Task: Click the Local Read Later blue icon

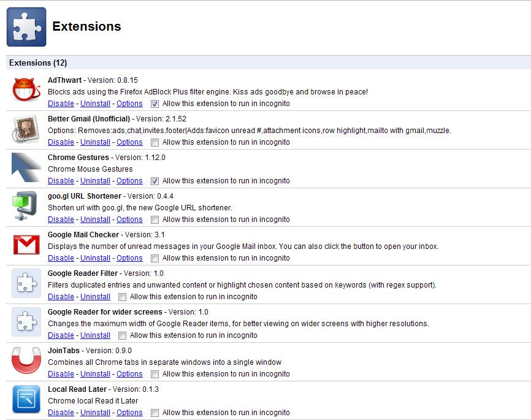Action: click(26, 399)
